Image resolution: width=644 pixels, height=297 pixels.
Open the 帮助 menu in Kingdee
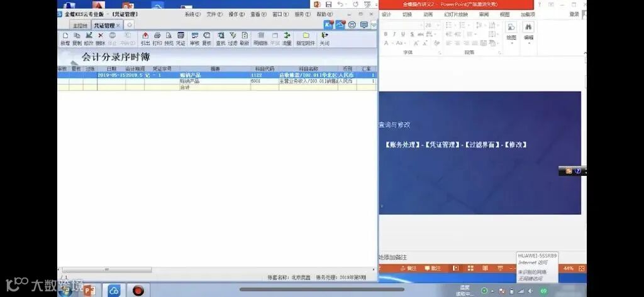pyautogui.click(x=325, y=14)
